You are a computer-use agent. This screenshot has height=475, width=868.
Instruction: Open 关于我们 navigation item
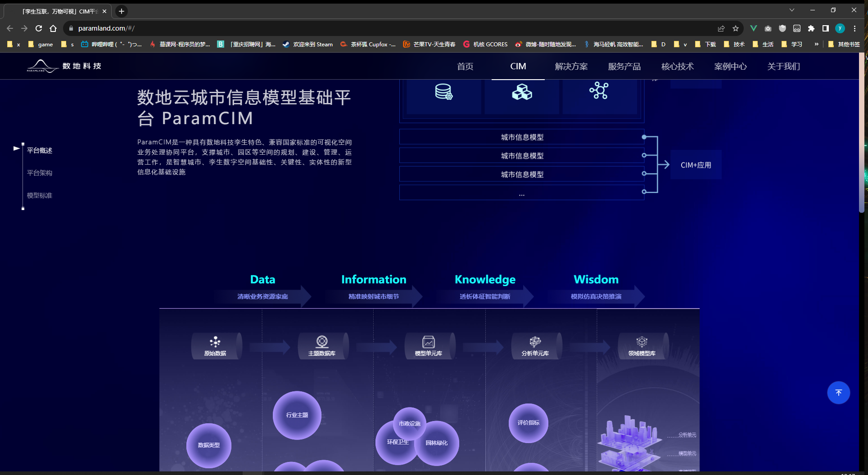[x=784, y=67]
